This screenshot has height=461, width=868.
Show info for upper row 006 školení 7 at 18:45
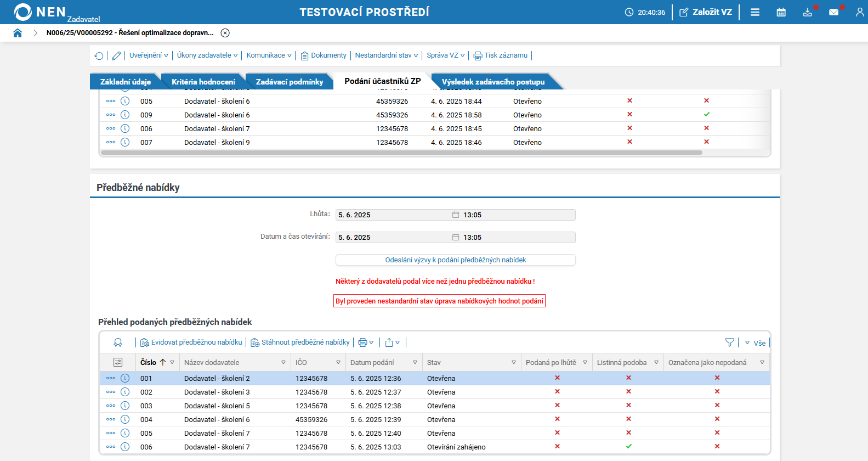tap(125, 128)
